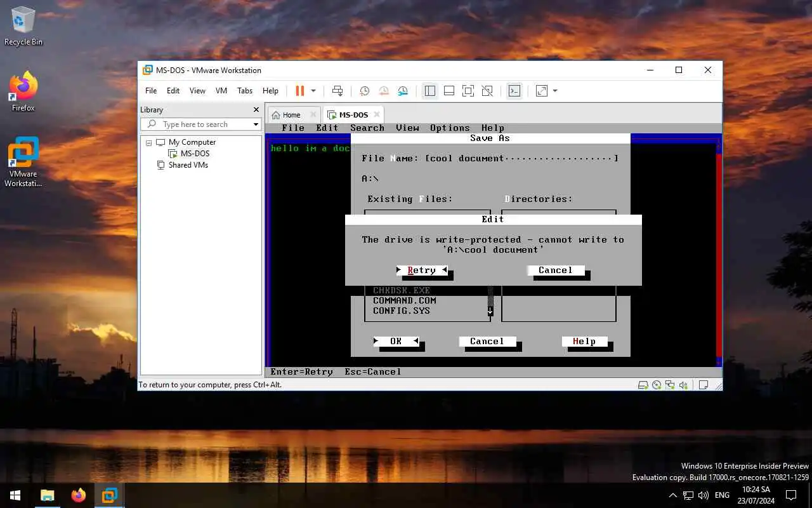Viewport: 812px width, 508px height.
Task: Open Firefox from the taskbar
Action: click(x=79, y=495)
